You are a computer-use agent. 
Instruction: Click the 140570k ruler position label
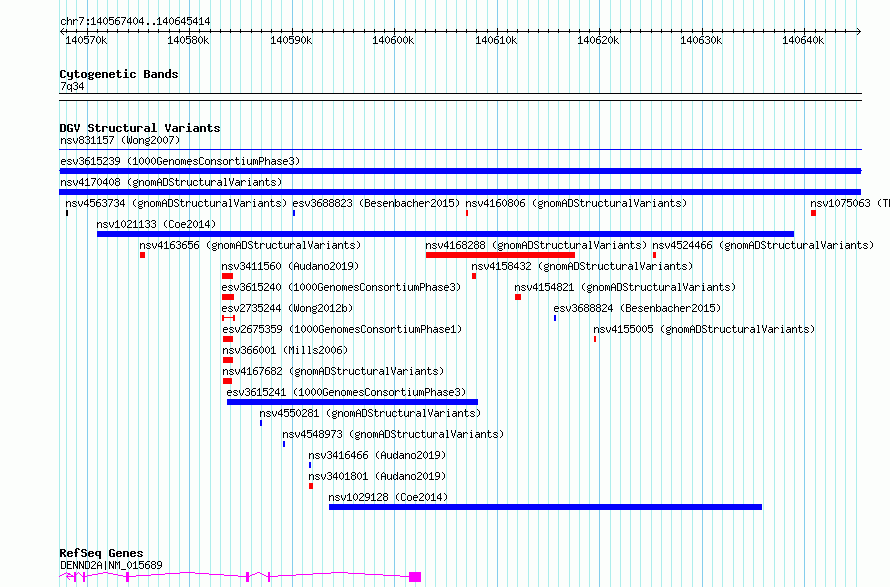coord(86,40)
